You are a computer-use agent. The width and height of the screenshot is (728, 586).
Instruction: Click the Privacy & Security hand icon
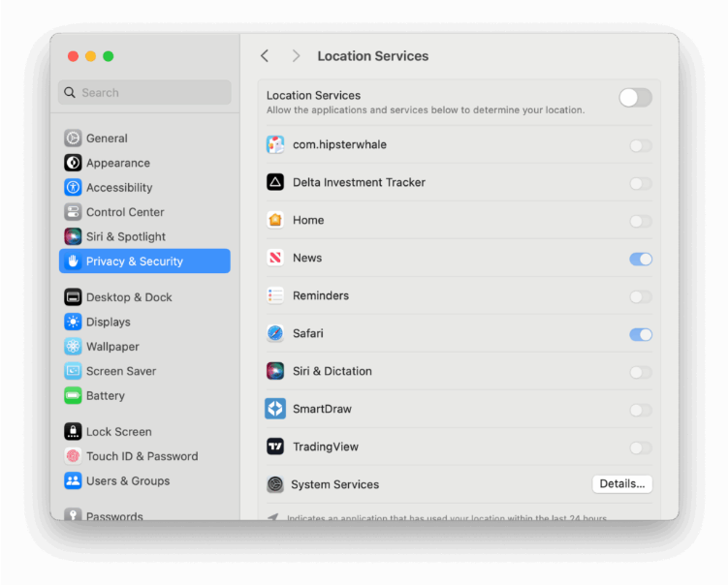[x=73, y=262]
